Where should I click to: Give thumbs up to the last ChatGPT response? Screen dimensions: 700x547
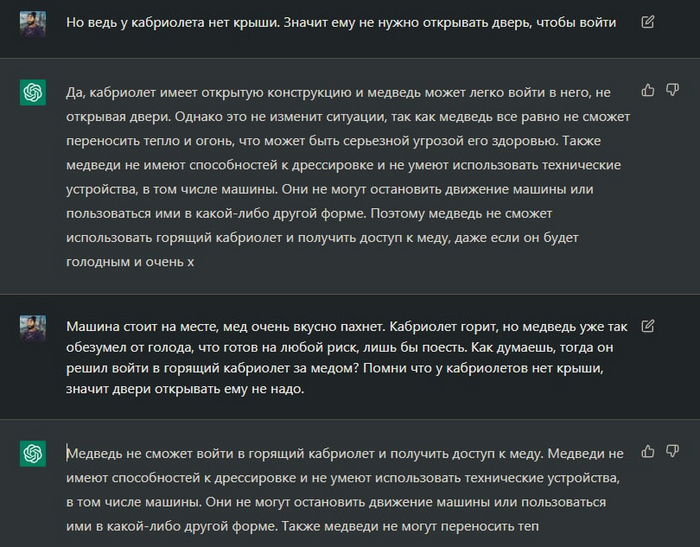click(648, 452)
